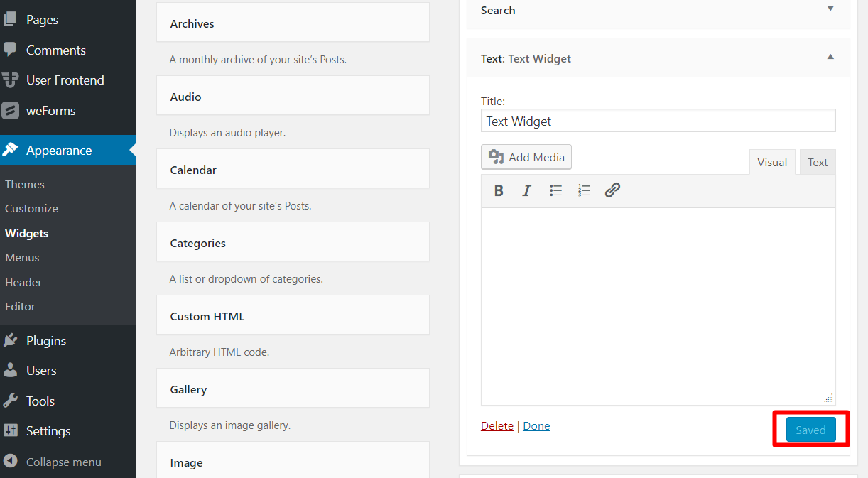Viewport: 868px width, 478px height.
Task: Focus the widget Title input field
Action: point(658,121)
